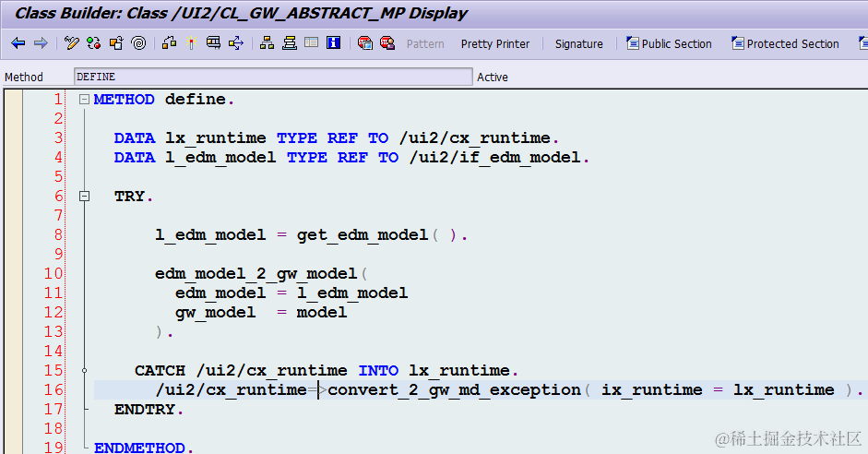Click '/ui2/if_edm_model' on line 4
Image resolution: width=868 pixels, height=454 pixels.
[x=495, y=157]
